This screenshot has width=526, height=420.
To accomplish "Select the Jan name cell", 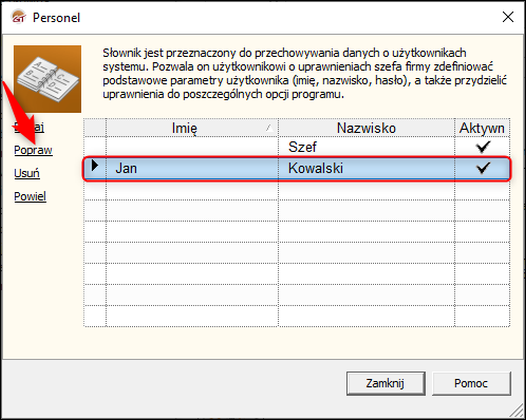I will click(192, 168).
